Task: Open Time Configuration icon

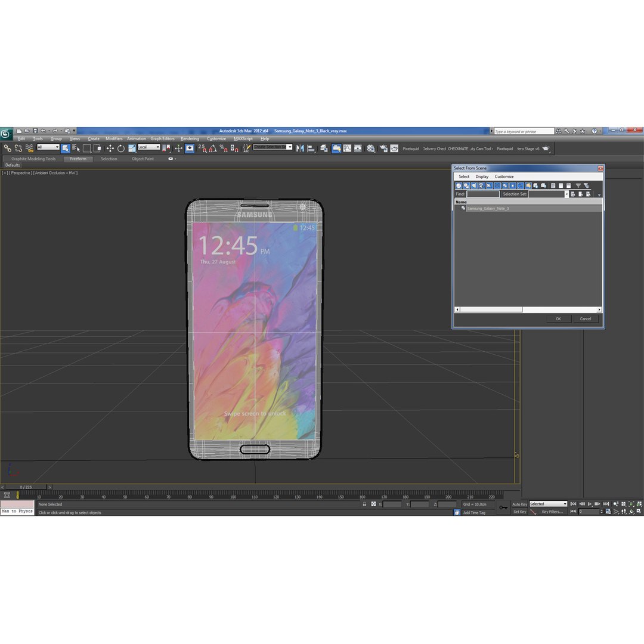Action: point(608,512)
